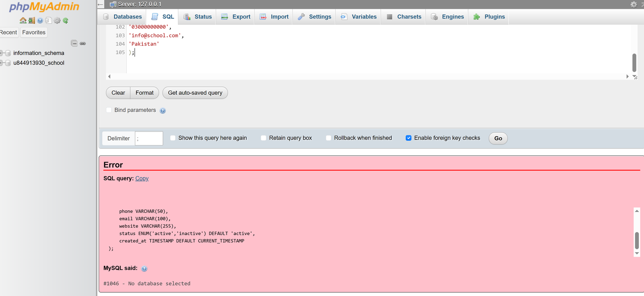Screen dimensions: 644x296
Task: Click the u844913930_school database icon
Action: [x=8, y=63]
